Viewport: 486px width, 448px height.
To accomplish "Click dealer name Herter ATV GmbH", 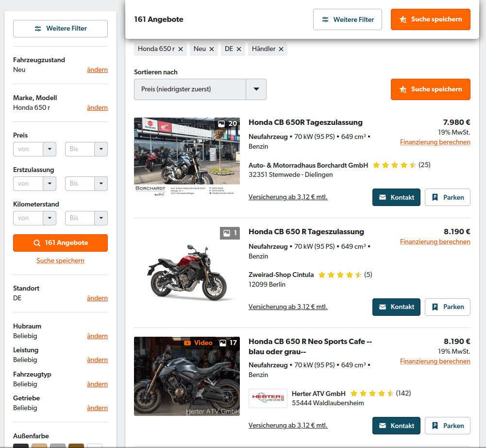I will click(318, 394).
